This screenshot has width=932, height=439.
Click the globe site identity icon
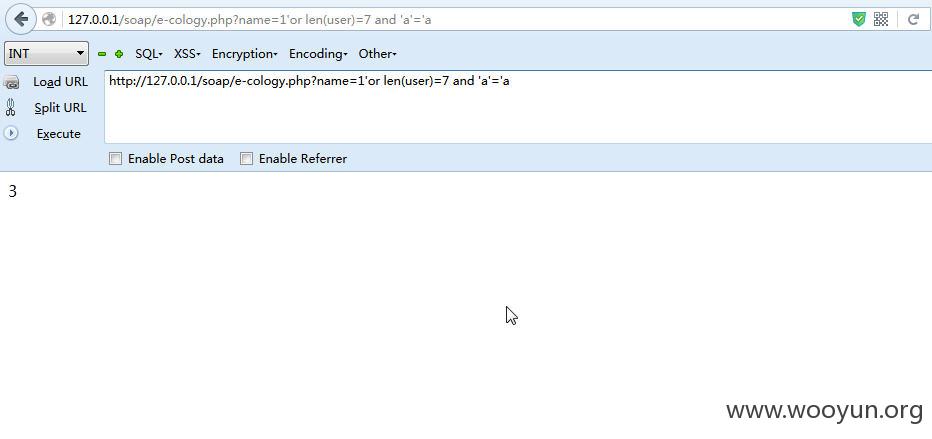[x=49, y=20]
